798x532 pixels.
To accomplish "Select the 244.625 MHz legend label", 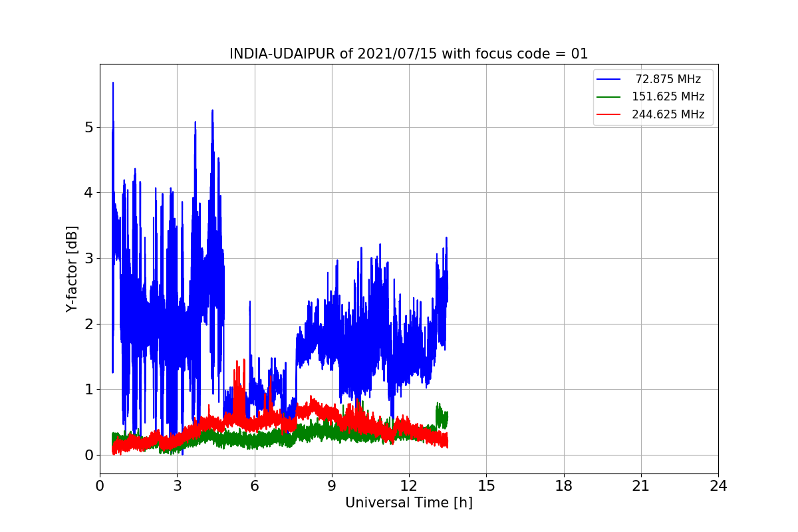I will click(668, 114).
